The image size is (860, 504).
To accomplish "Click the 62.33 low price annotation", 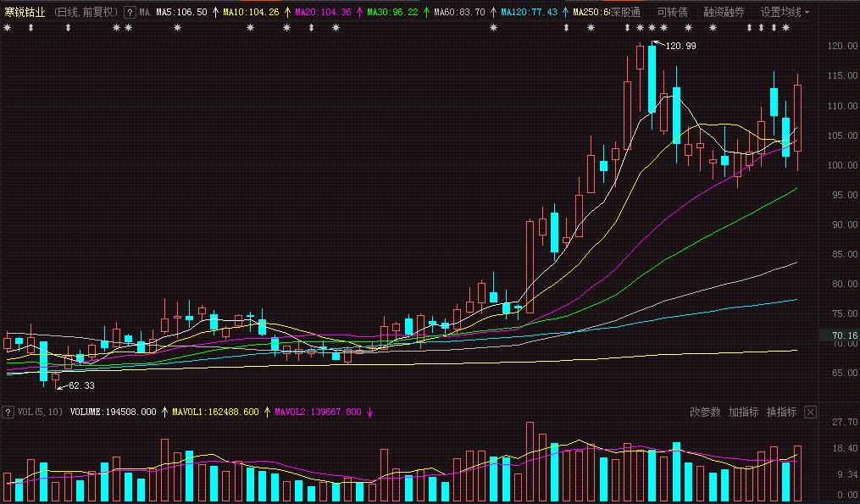I will (x=81, y=385).
